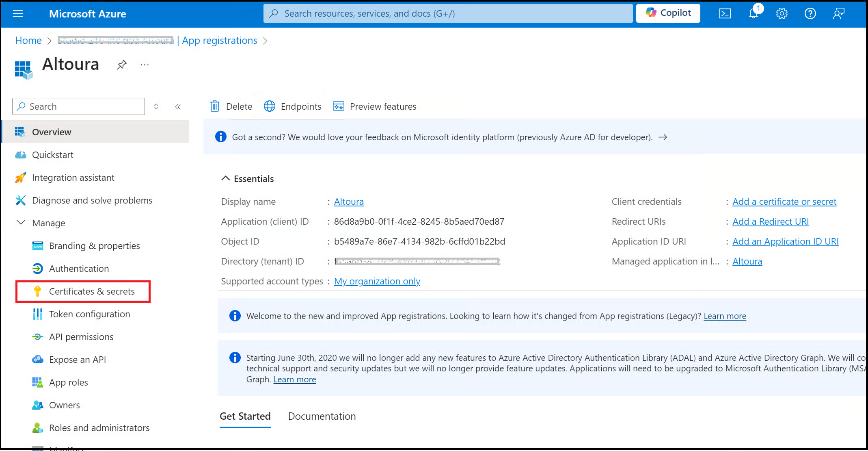Toggle expand/collapse all menu groups arrows

pyautogui.click(x=156, y=106)
